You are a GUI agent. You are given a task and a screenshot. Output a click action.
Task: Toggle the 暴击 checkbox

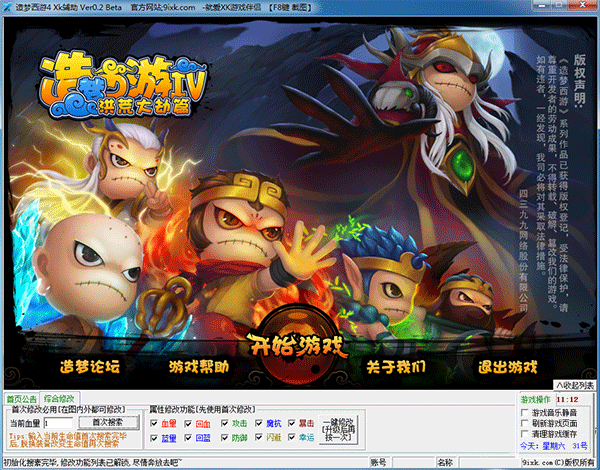[292, 423]
